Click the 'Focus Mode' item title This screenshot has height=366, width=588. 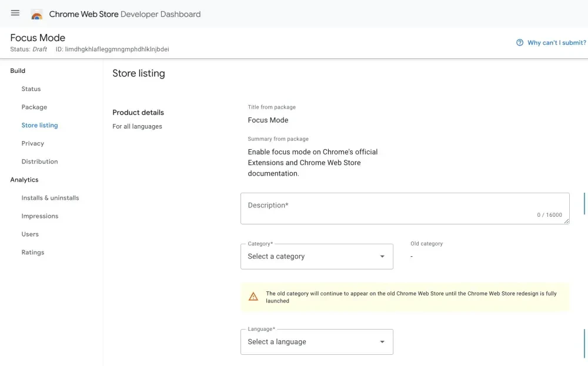[38, 38]
